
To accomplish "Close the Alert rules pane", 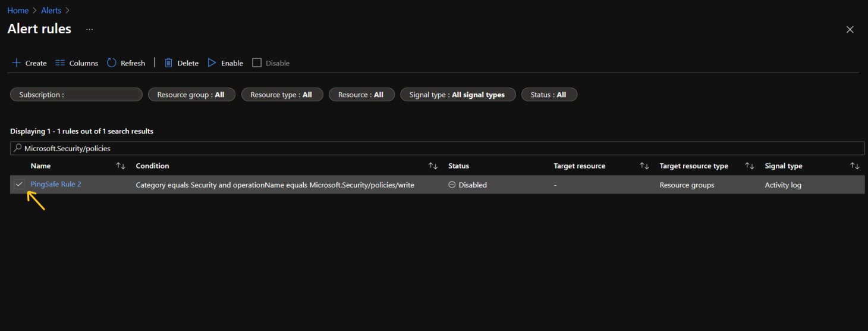I will point(850,29).
